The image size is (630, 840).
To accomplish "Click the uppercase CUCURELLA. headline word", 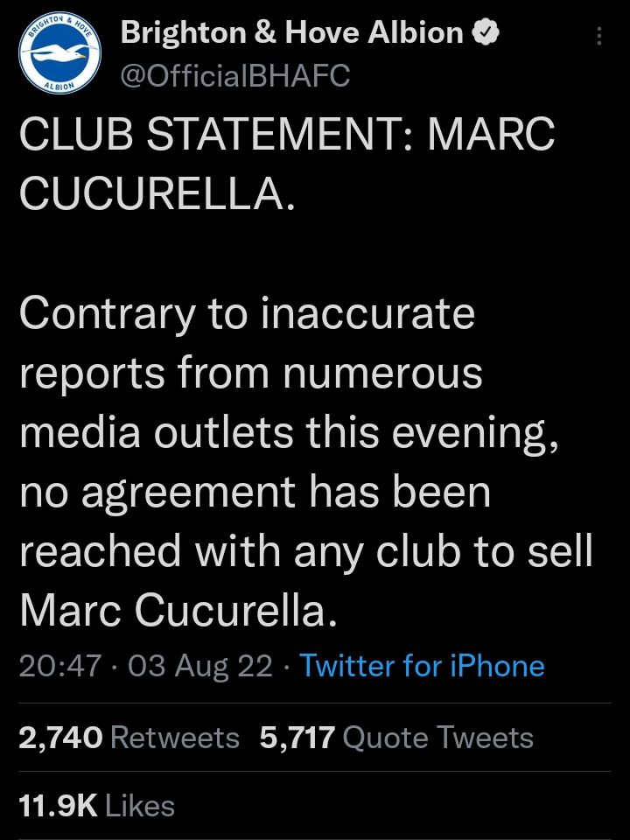I will [157, 193].
